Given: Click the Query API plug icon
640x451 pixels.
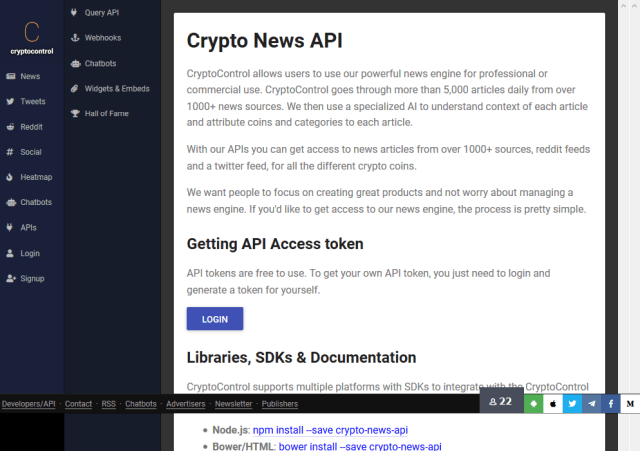Looking at the screenshot, I should pyautogui.click(x=74, y=13).
